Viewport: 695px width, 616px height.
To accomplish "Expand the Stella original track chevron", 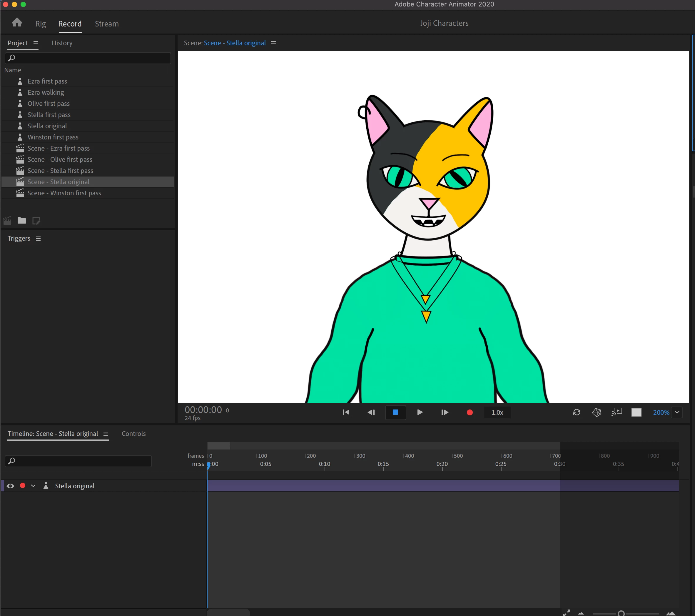I will pos(33,486).
